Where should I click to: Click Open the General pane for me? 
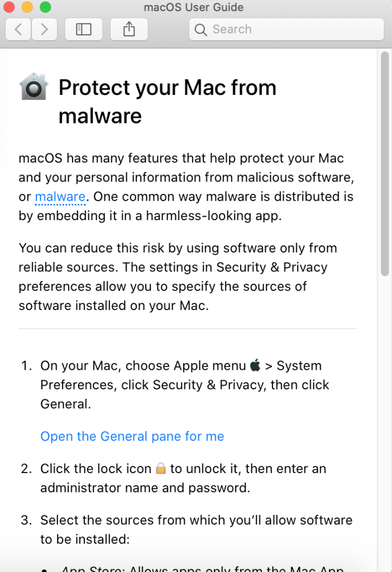[132, 436]
